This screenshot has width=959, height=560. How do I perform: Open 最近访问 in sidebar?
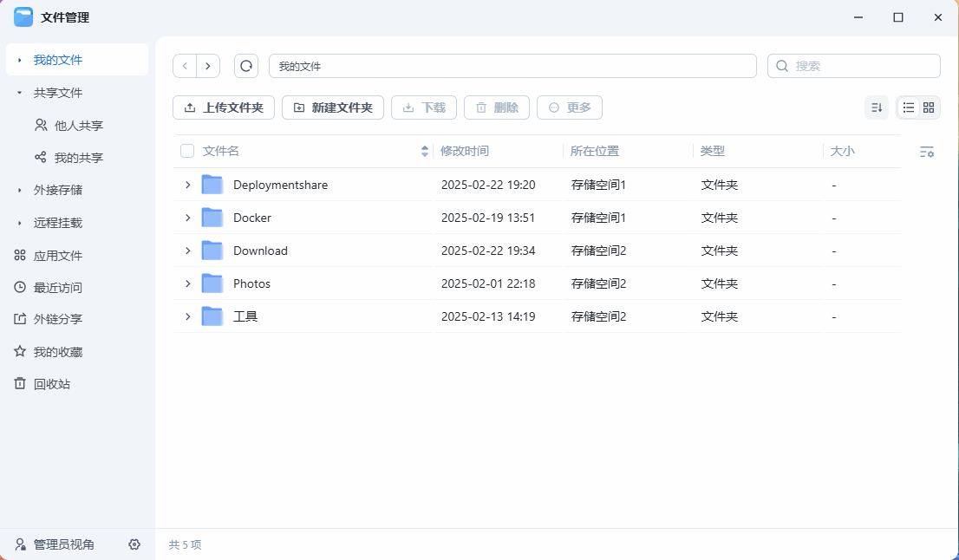tap(57, 287)
